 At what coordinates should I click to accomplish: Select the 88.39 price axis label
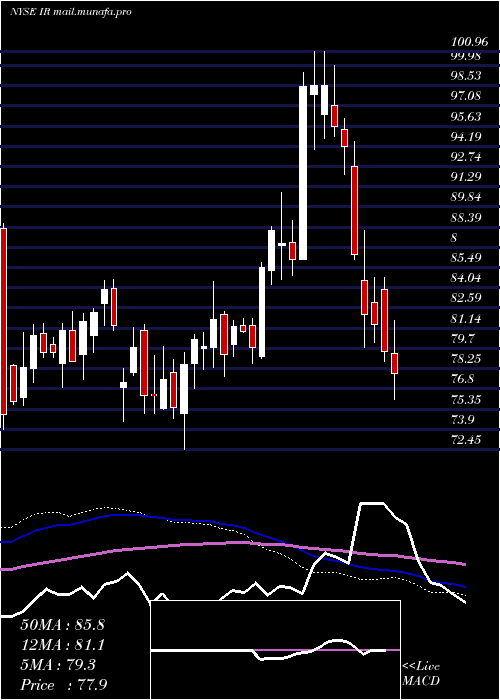pyautogui.click(x=467, y=217)
